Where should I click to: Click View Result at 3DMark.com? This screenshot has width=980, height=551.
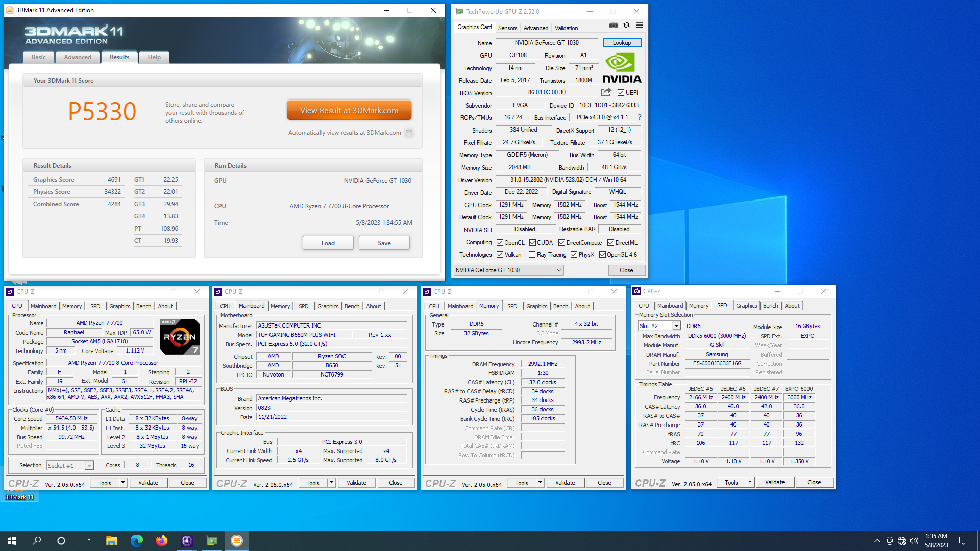pos(349,110)
